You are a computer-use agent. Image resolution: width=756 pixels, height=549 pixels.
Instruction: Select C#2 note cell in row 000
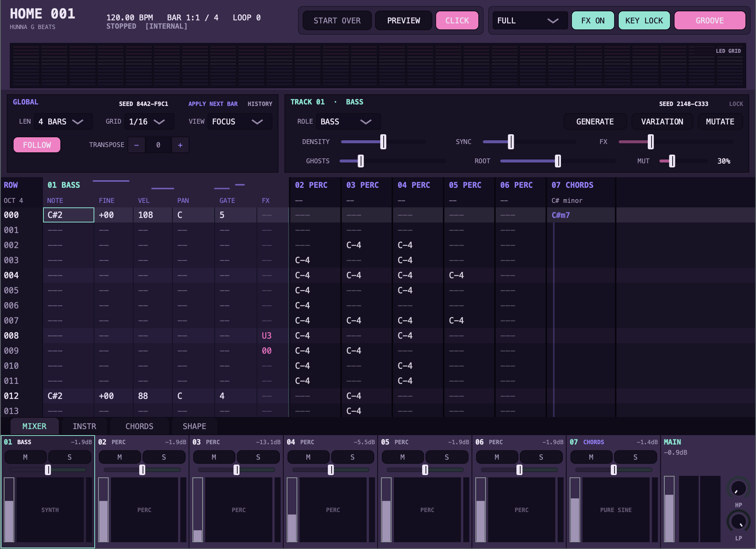(x=69, y=215)
